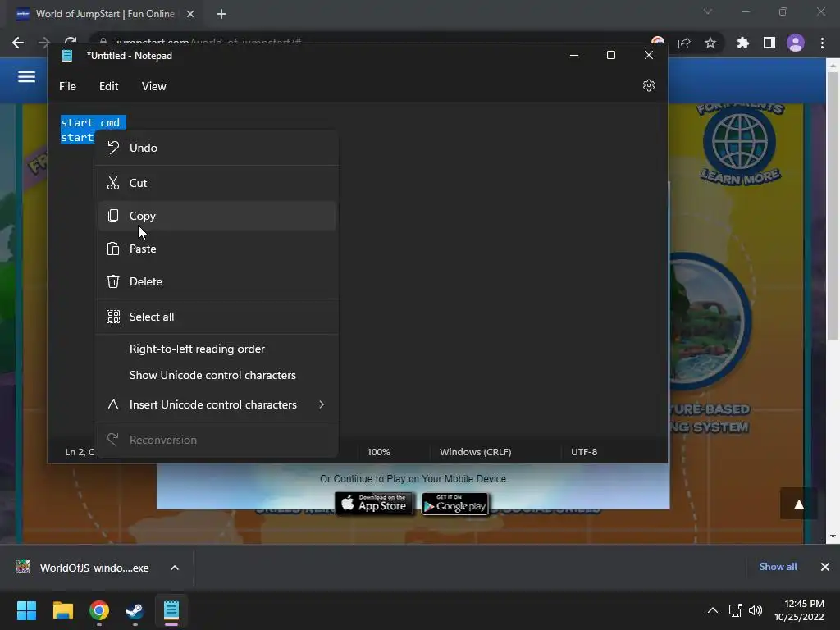Screen dimensions: 840x630
Task: Open a new Chrome tab
Action: pos(221,14)
